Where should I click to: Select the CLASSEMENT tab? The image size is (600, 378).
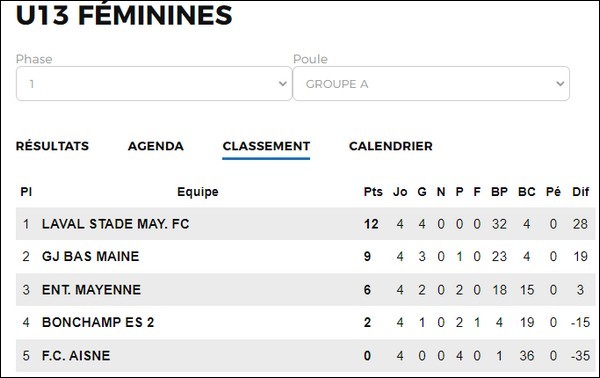266,146
